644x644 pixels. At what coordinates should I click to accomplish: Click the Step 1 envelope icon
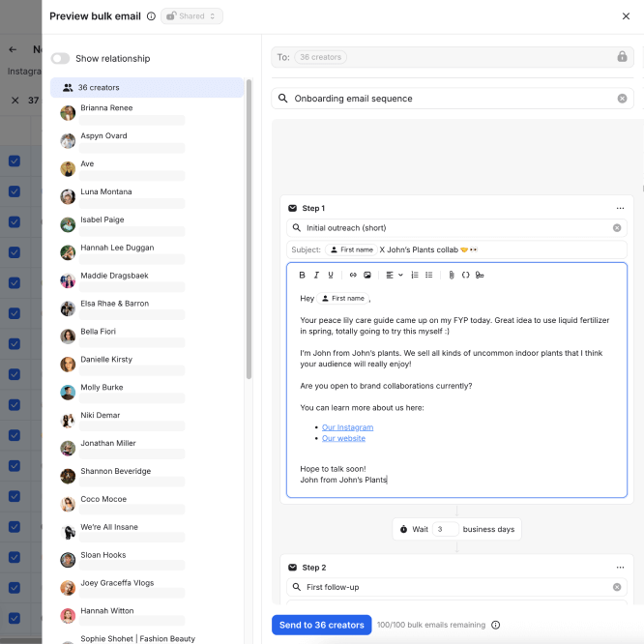292,208
